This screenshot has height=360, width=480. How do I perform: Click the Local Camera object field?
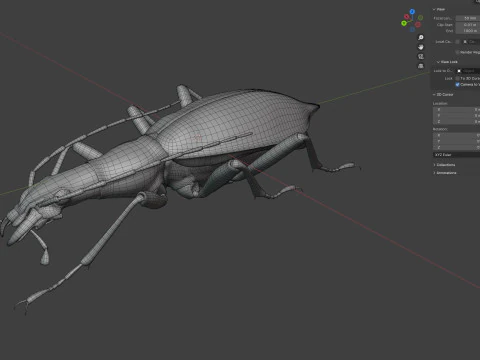471,42
